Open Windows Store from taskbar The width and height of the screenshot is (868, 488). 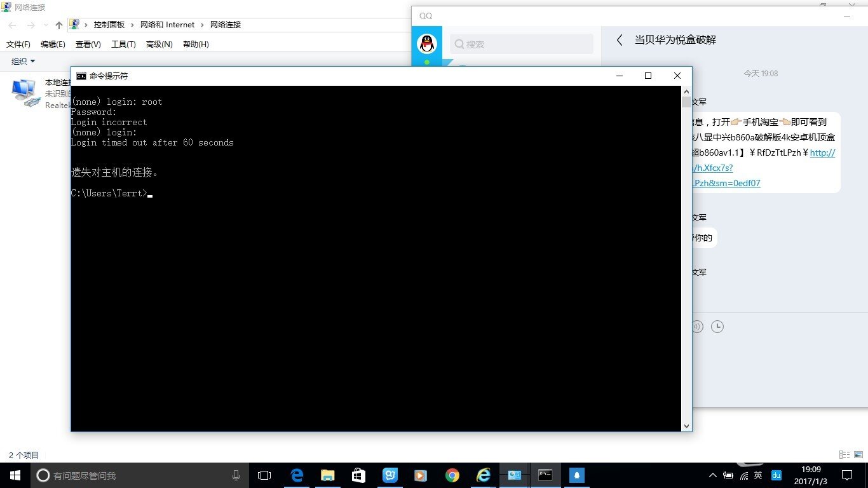tap(359, 475)
